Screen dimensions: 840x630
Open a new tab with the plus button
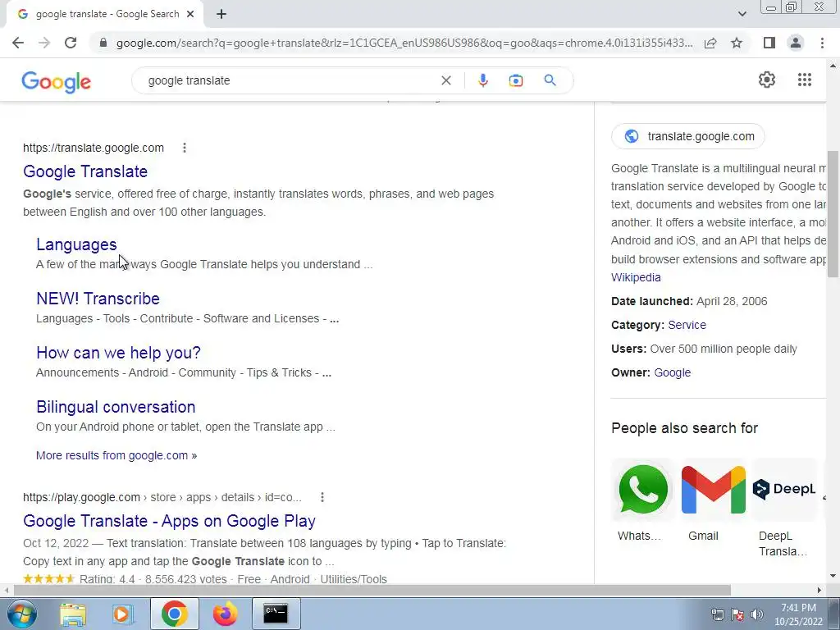(x=221, y=15)
